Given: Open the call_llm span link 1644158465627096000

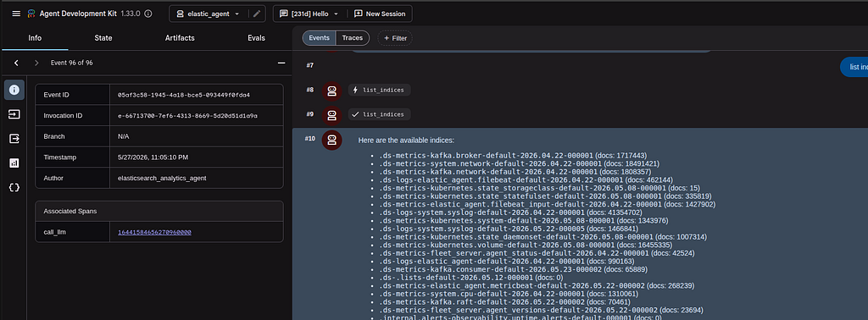Looking at the screenshot, I should pyautogui.click(x=154, y=232).
